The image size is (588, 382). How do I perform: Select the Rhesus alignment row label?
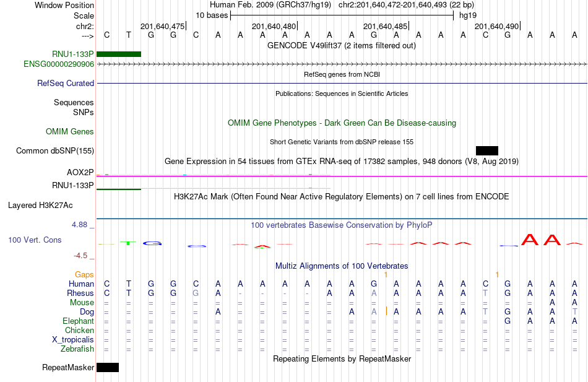pos(80,293)
